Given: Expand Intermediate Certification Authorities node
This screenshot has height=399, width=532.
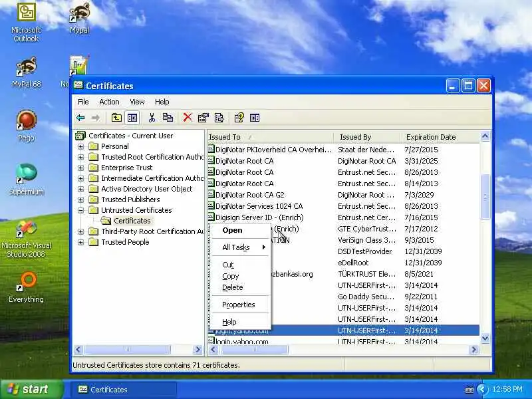Looking at the screenshot, I should click(x=80, y=178).
